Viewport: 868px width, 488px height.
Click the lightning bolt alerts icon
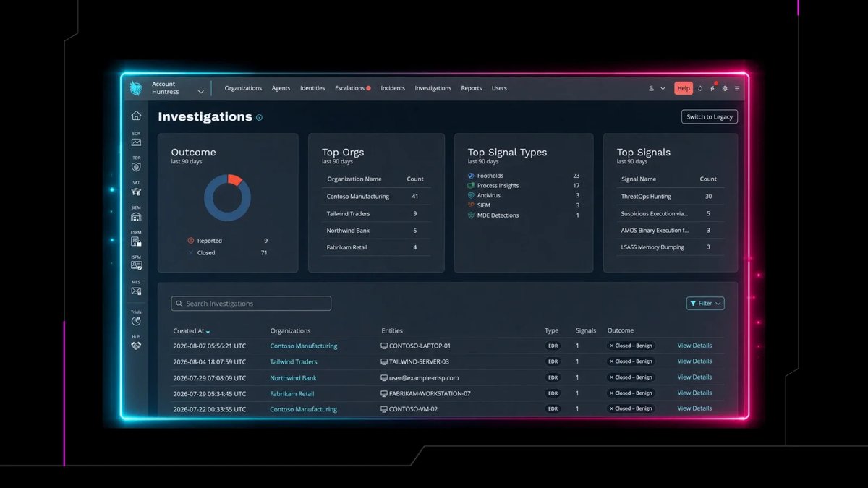tap(712, 88)
